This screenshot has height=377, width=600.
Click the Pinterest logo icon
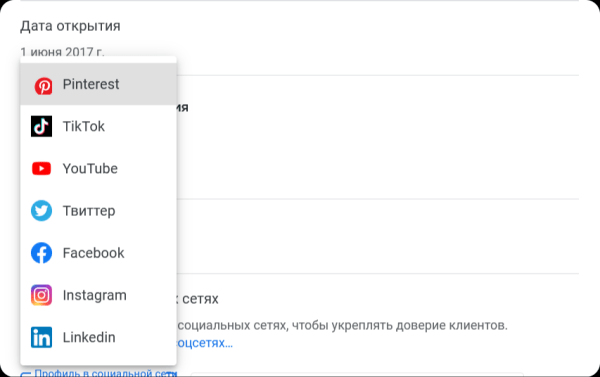[x=44, y=86]
